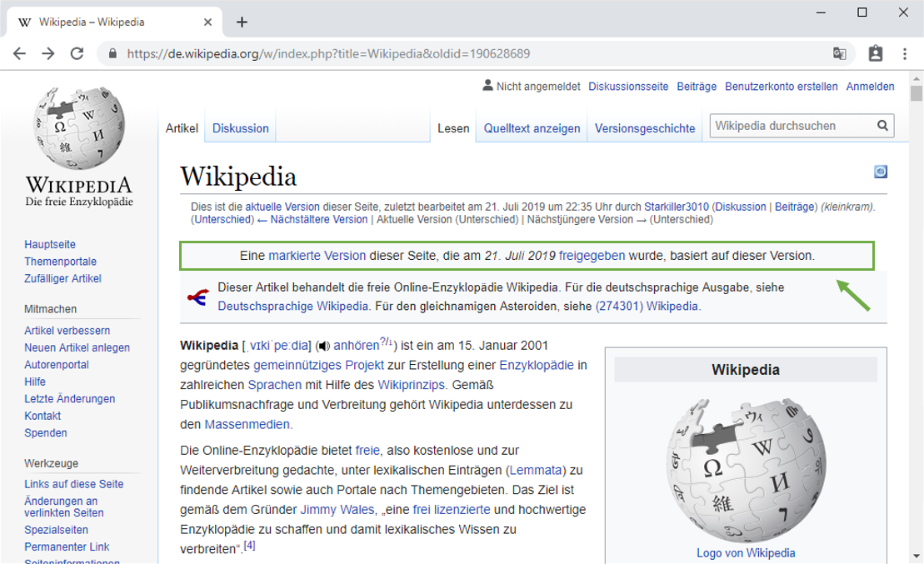Viewport: 924px width, 564px height.
Task: Select the Lesen tab
Action: coord(453,128)
